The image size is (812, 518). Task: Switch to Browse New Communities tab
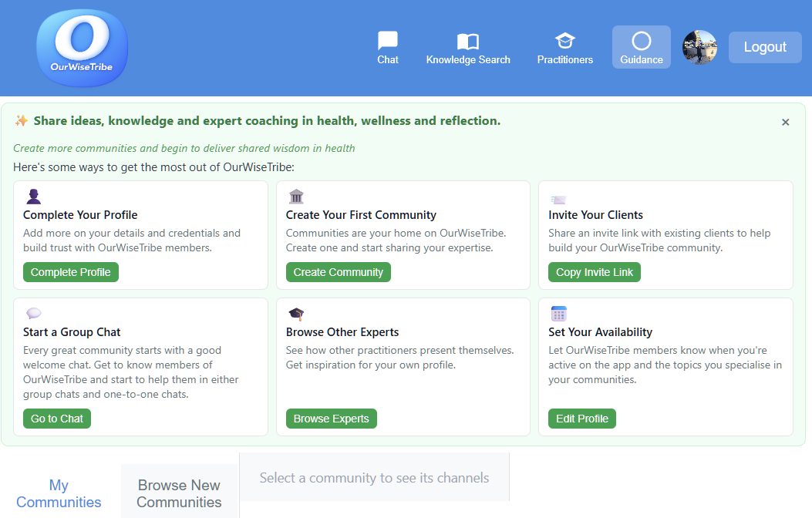click(x=179, y=493)
